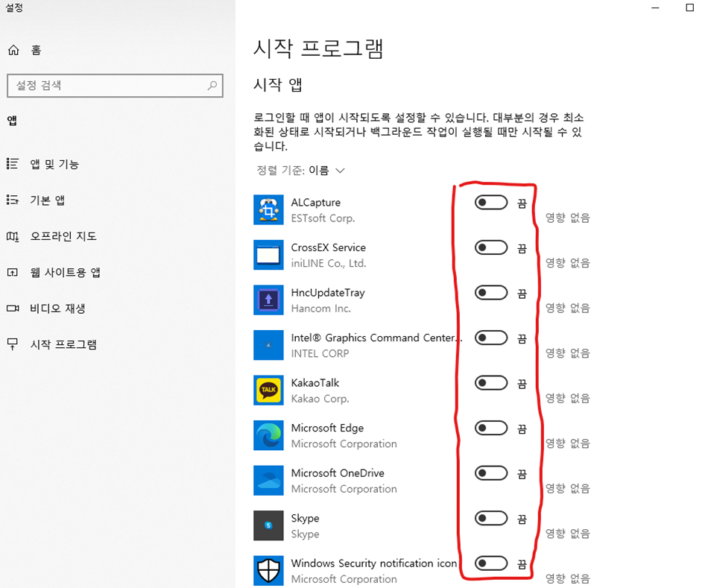Click the 시작 프로그램 monitor icon
The height and width of the screenshot is (588, 711).
[x=13, y=344]
